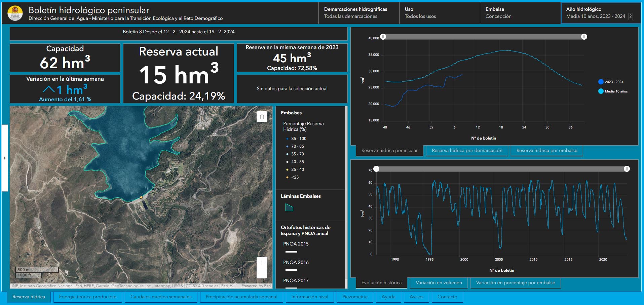Click the dam marker on map

[141, 197]
